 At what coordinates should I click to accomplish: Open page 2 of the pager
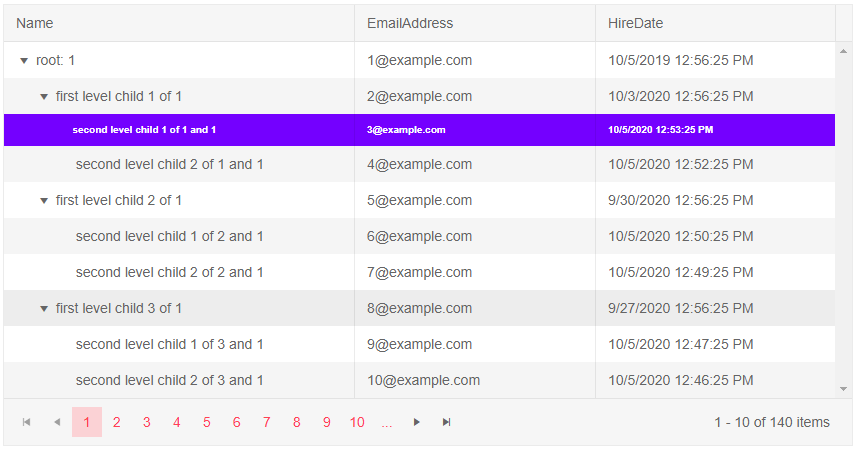pos(116,422)
